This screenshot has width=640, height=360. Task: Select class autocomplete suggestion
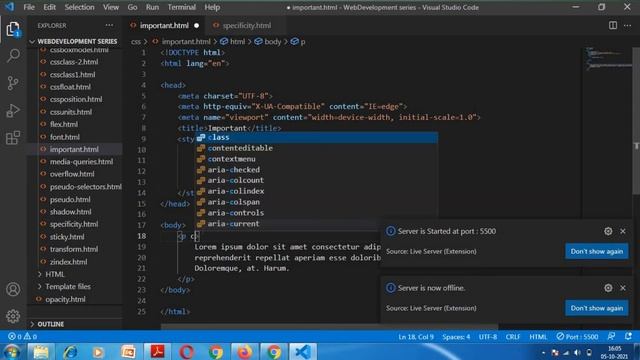[316, 138]
